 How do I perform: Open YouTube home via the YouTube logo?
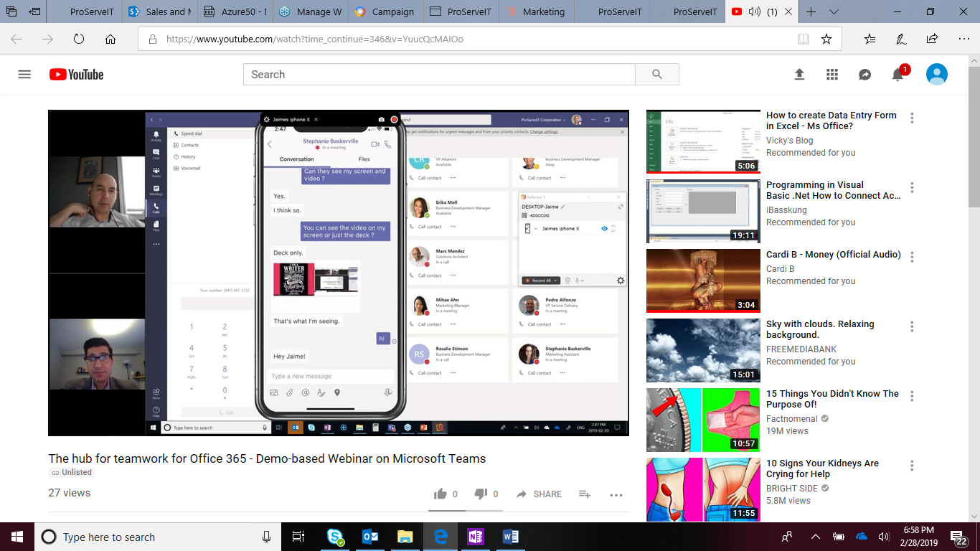pos(76,74)
